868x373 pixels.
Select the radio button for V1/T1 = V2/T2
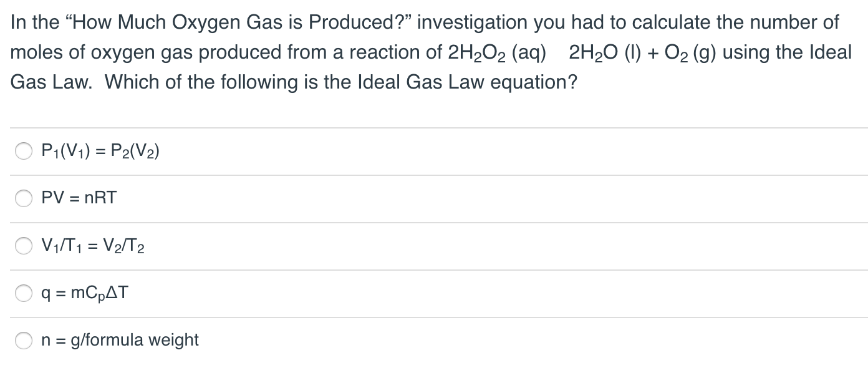pos(24,246)
